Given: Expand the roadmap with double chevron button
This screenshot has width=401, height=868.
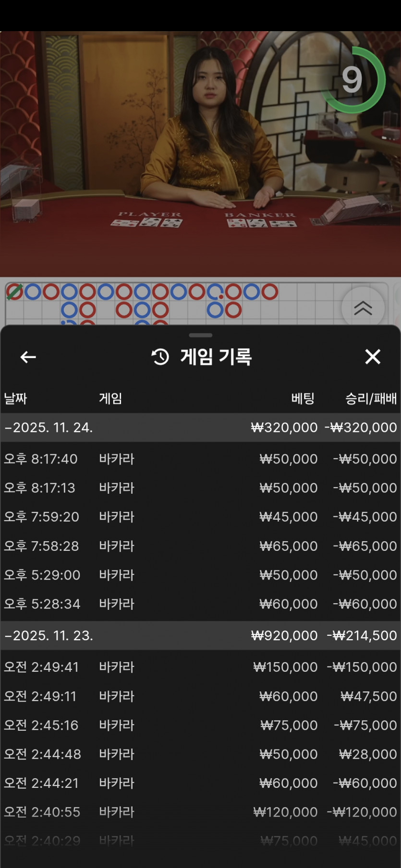Looking at the screenshot, I should [363, 308].
